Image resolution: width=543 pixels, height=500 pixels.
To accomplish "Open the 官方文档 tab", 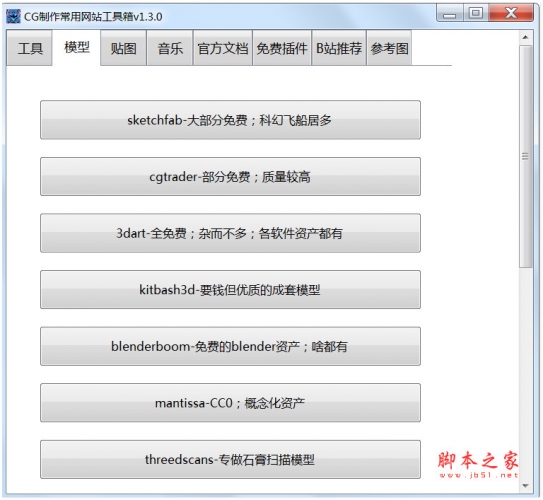I will click(223, 48).
